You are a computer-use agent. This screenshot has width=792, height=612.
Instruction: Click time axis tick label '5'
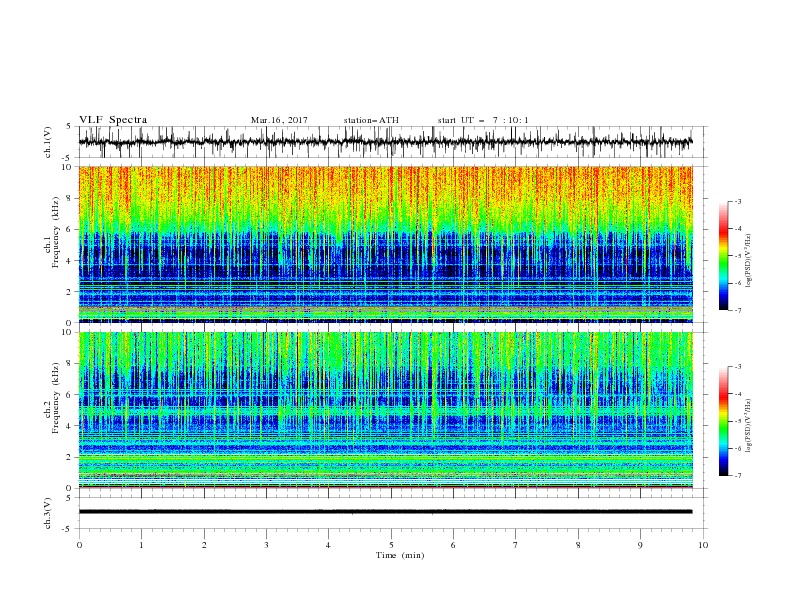click(x=391, y=545)
